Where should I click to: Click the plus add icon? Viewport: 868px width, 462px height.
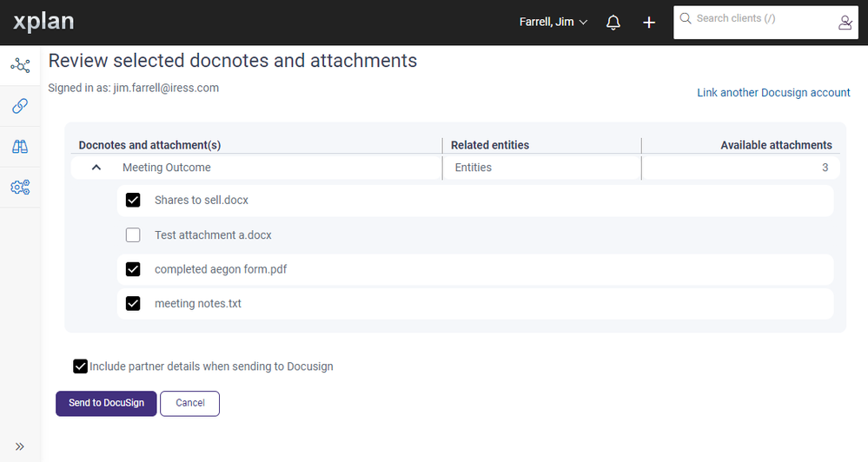click(649, 23)
